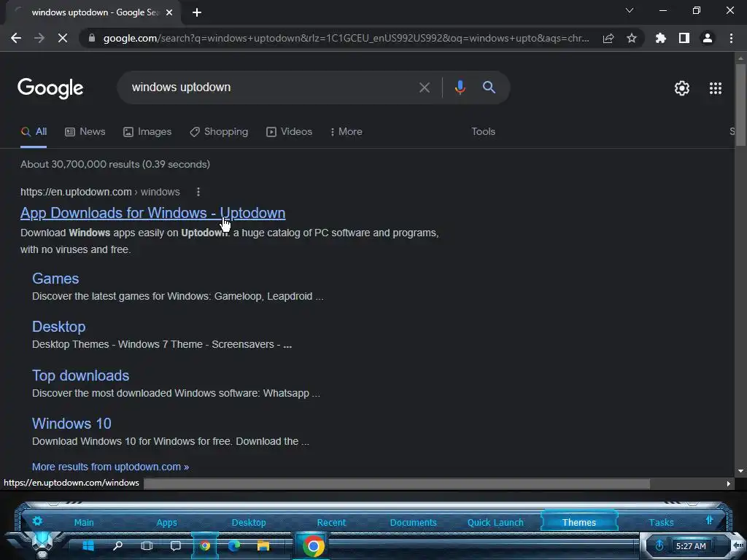Click the 5:27 AM clock
Viewport: 747px width, 560px height.
[691, 546]
